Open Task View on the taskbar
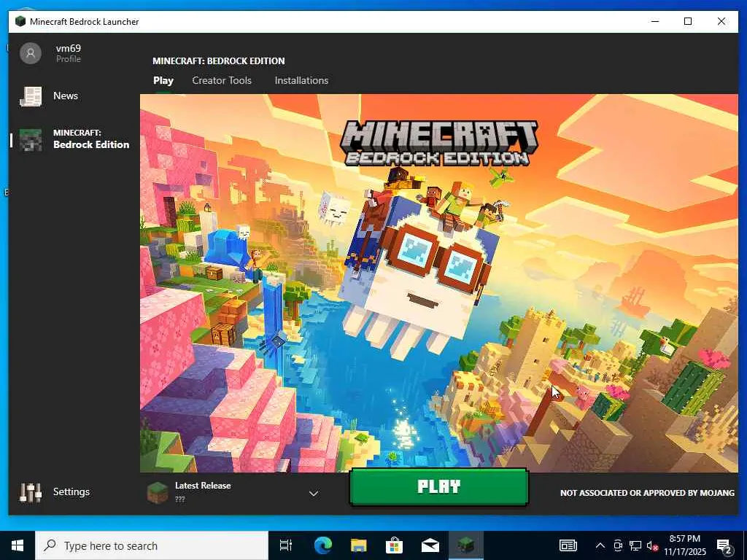Image resolution: width=747 pixels, height=560 pixels. pos(285,545)
